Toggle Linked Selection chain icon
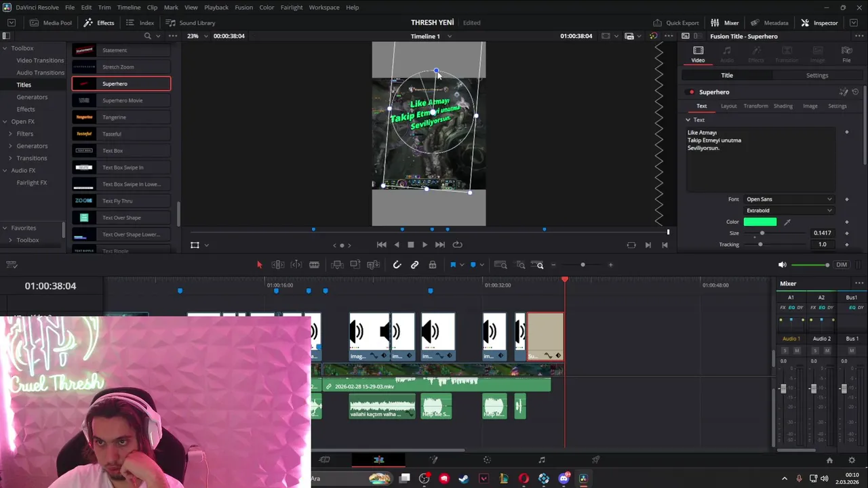This screenshot has height=488, width=868. [414, 264]
